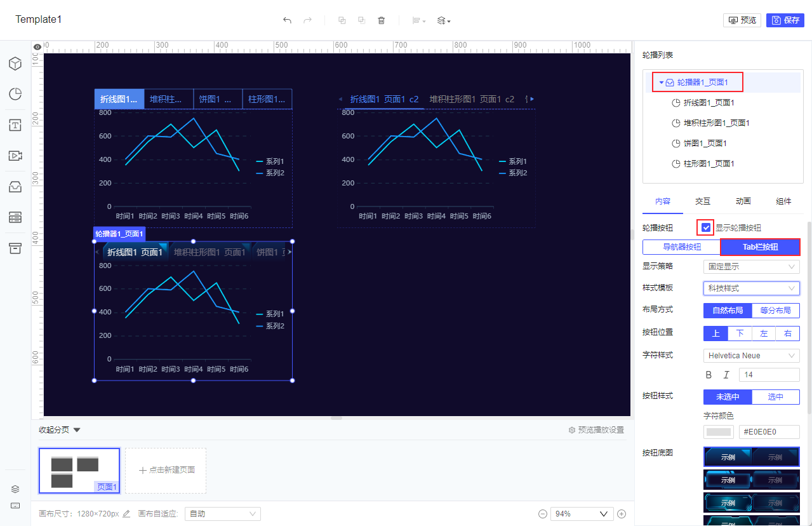Viewport: 812px width, 526px height.
Task: Click the 预览 preview button
Action: coord(742,20)
